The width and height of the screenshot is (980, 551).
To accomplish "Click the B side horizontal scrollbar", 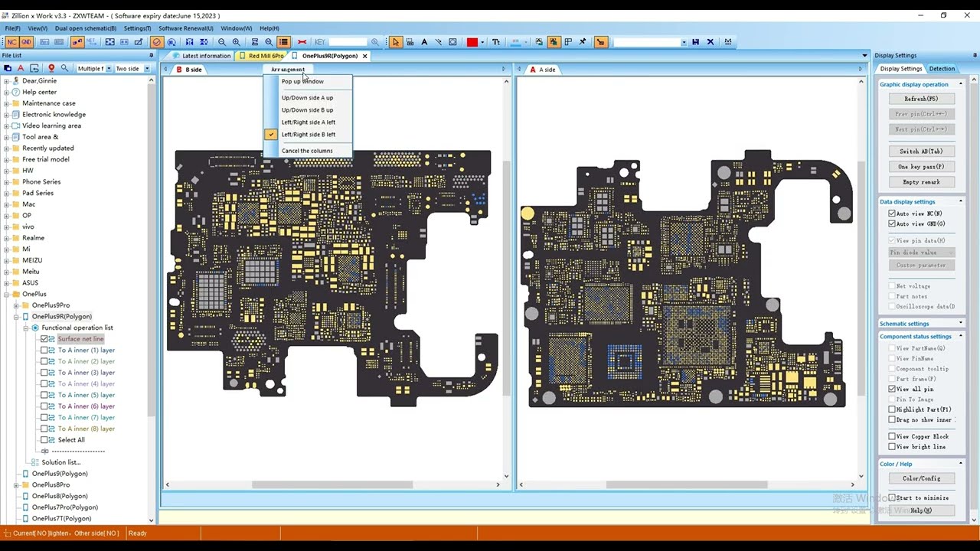I will [332, 484].
